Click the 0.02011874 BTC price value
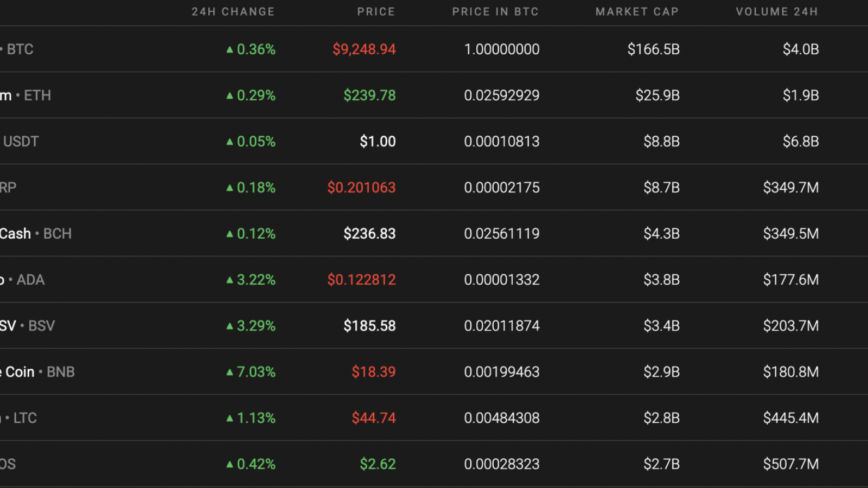Screen dimensions: 868x488 pyautogui.click(x=502, y=326)
